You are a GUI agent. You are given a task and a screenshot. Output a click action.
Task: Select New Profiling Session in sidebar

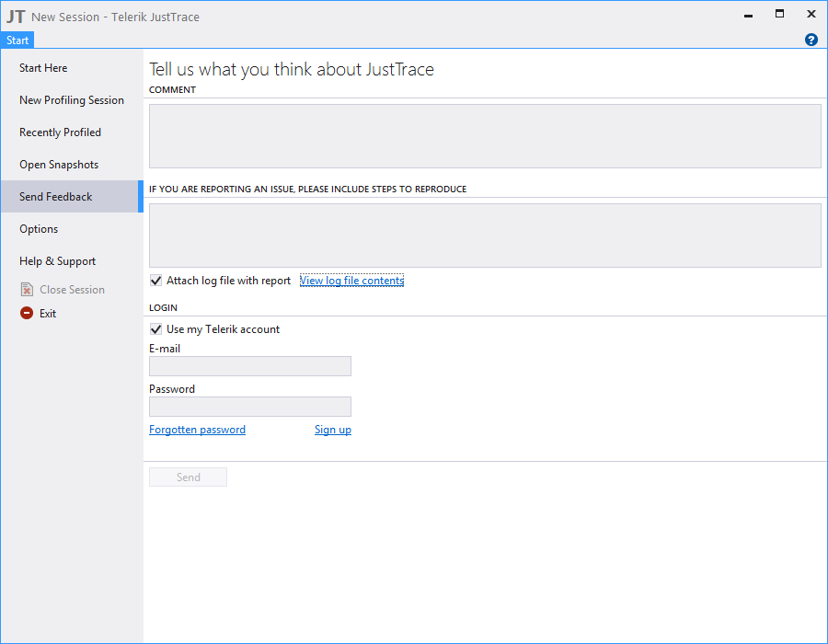point(72,100)
